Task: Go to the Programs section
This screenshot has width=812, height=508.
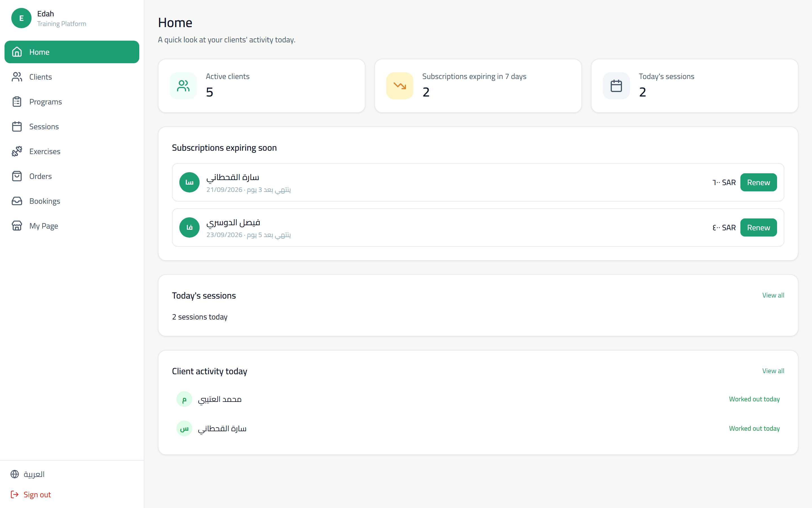Action: [x=72, y=102]
